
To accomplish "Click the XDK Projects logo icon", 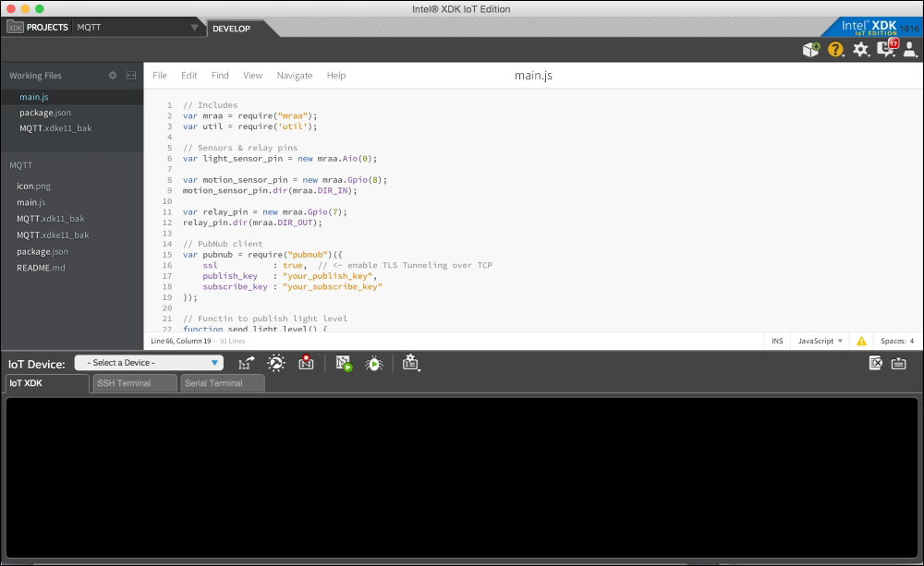I will pos(16,27).
